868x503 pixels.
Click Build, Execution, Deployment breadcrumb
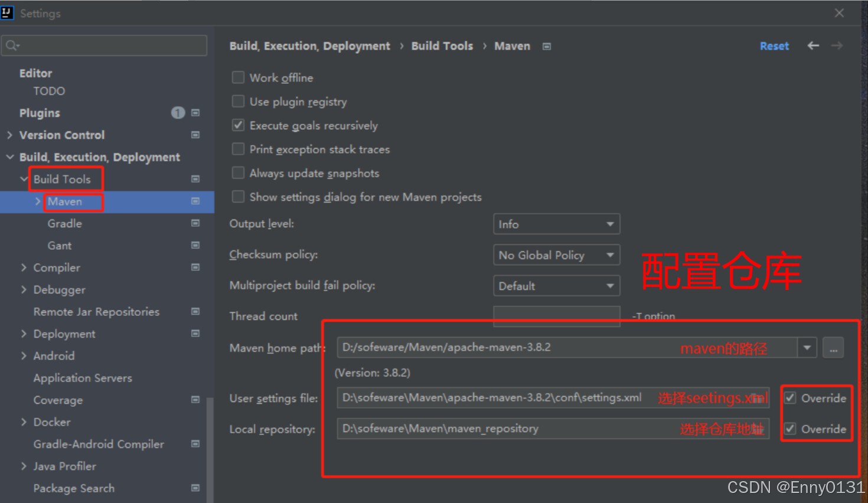point(310,46)
